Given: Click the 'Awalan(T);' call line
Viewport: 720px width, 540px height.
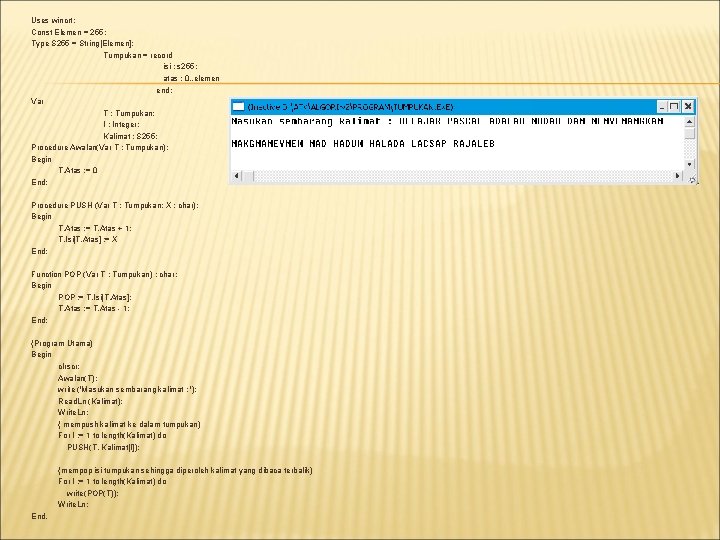Looking at the screenshot, I should tap(78, 378).
